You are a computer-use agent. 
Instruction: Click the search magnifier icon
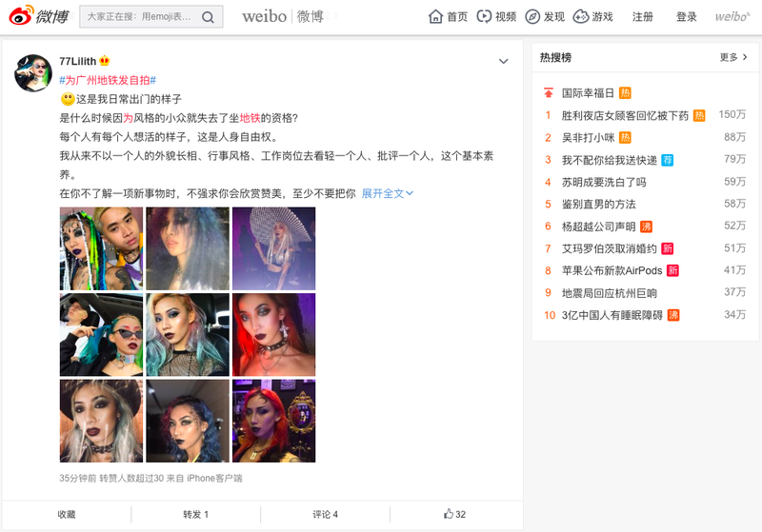click(208, 17)
